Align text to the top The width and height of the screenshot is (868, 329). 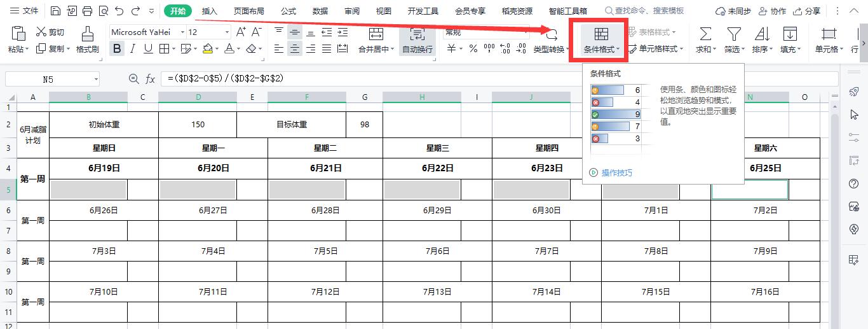[x=279, y=32]
